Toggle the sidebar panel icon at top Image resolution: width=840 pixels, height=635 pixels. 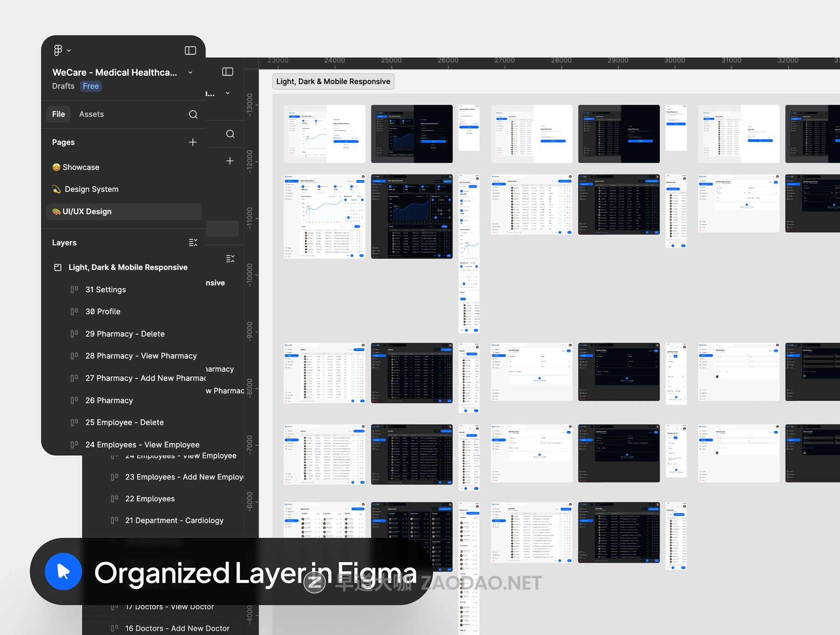tap(190, 50)
